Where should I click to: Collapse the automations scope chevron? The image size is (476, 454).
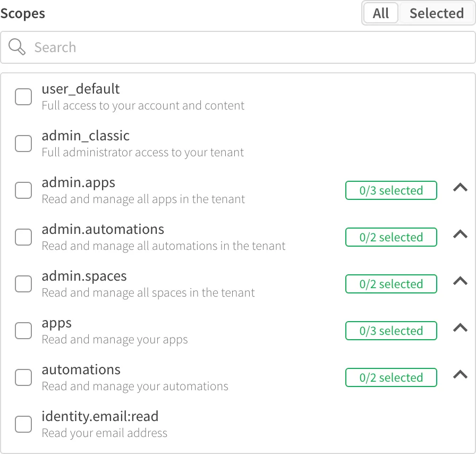[460, 375]
